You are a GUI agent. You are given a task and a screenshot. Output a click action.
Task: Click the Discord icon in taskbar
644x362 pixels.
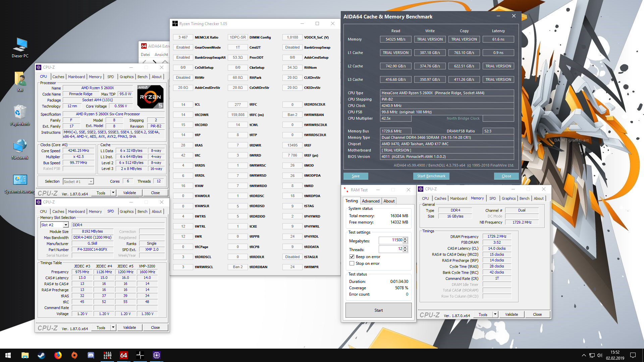(x=91, y=355)
